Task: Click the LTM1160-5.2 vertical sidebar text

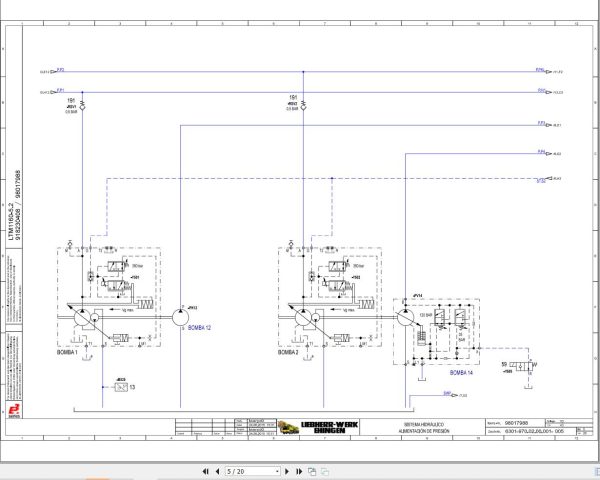Action: click(11, 221)
